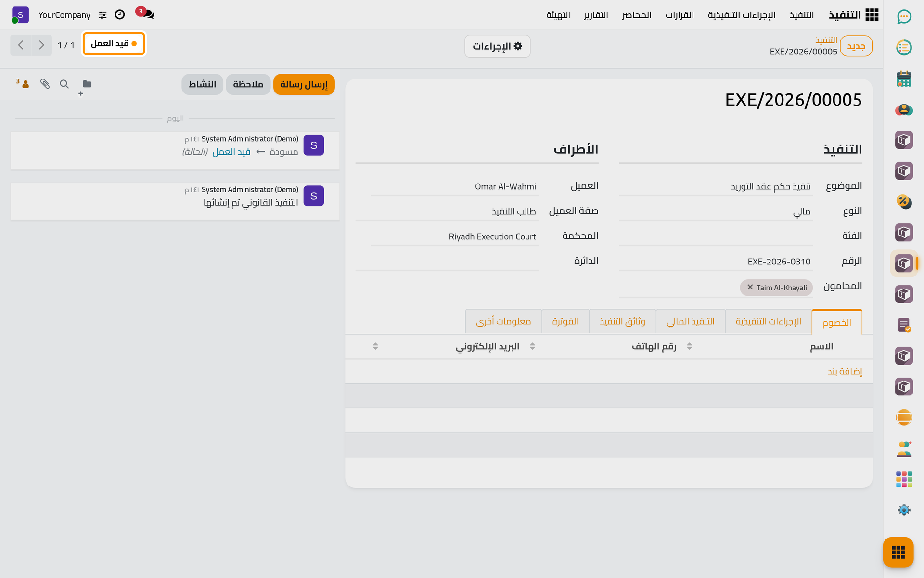
Task: Click the orange floating apps grid button
Action: [x=898, y=552]
